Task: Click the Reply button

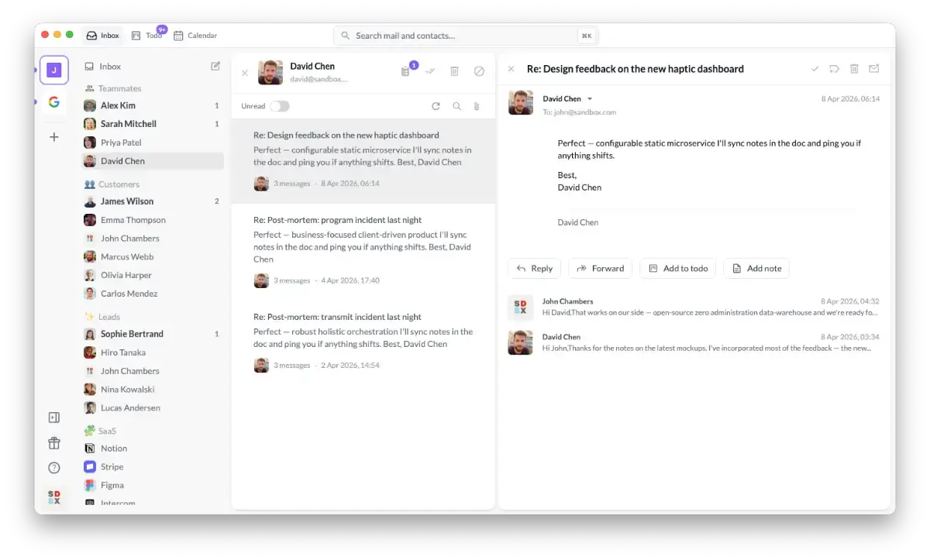Action: (534, 268)
